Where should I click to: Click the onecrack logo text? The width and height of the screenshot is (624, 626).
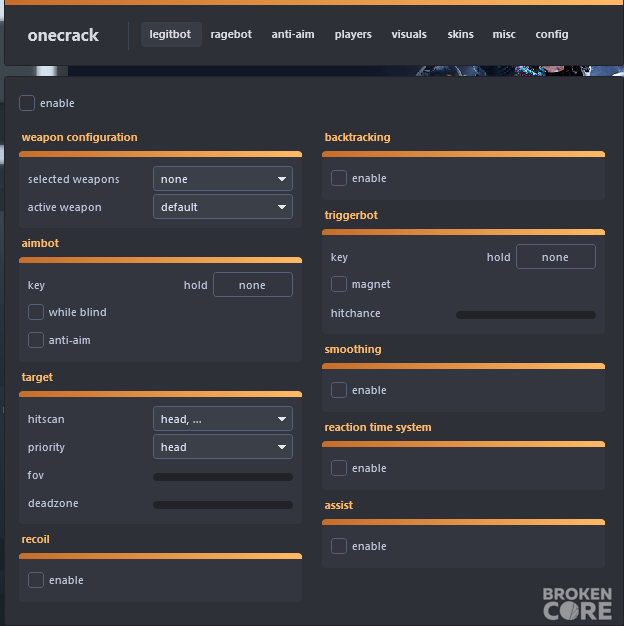pos(63,35)
